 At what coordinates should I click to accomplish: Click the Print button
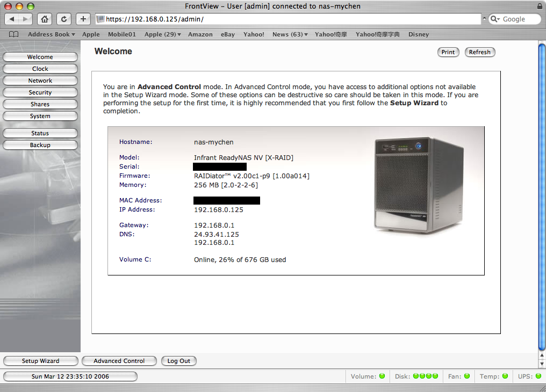point(448,52)
